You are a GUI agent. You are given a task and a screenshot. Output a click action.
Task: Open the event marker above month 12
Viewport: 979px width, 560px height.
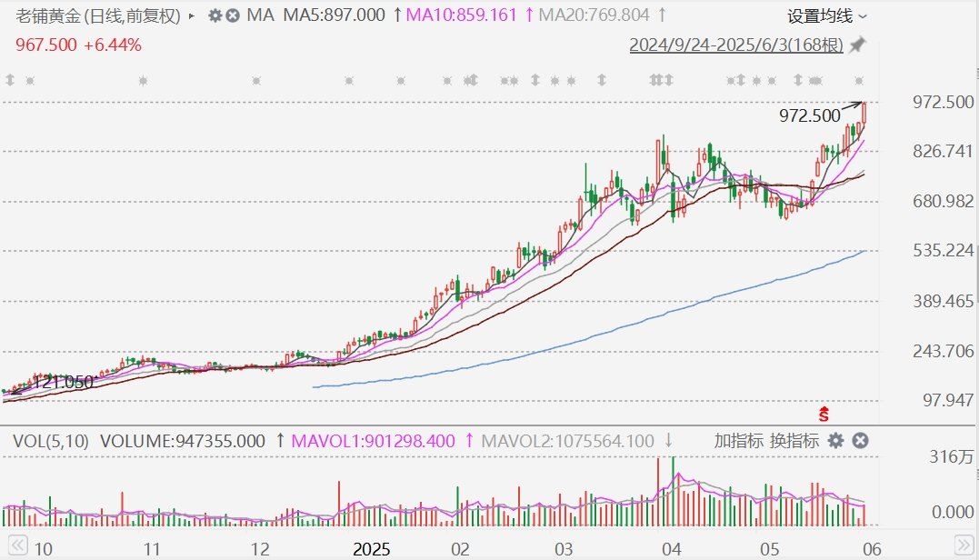point(256,81)
